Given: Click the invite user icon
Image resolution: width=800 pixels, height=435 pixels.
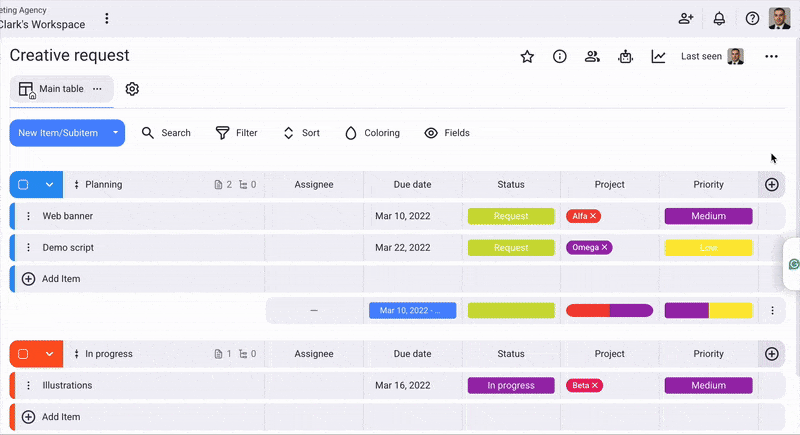Looking at the screenshot, I should point(686,18).
